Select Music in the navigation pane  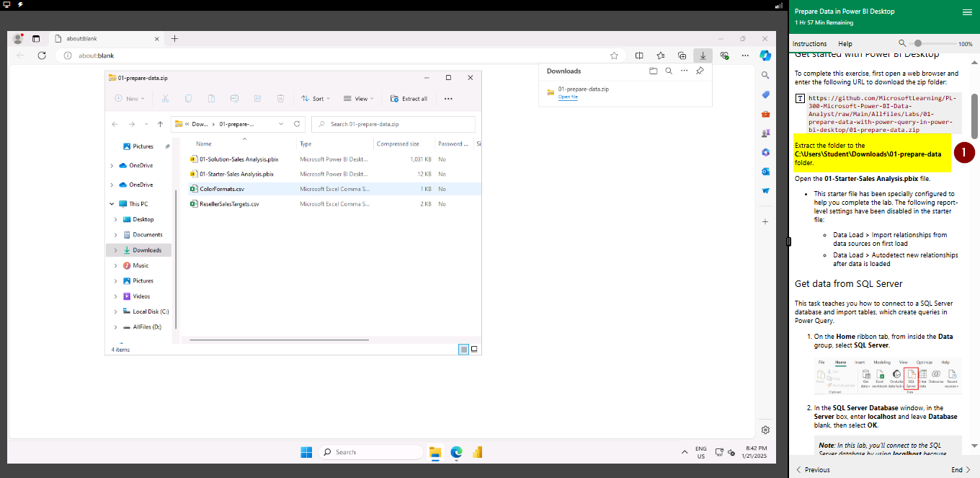pyautogui.click(x=139, y=265)
